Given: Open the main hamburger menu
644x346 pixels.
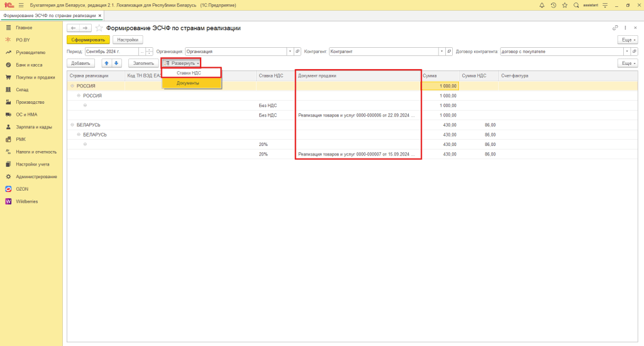Looking at the screenshot, I should [21, 5].
